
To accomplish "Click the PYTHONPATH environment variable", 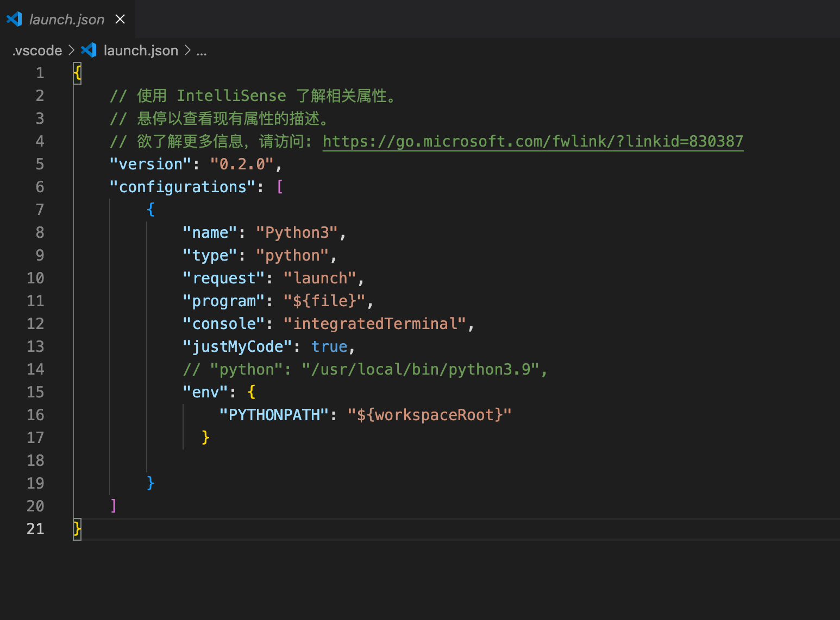I will click(x=274, y=415).
